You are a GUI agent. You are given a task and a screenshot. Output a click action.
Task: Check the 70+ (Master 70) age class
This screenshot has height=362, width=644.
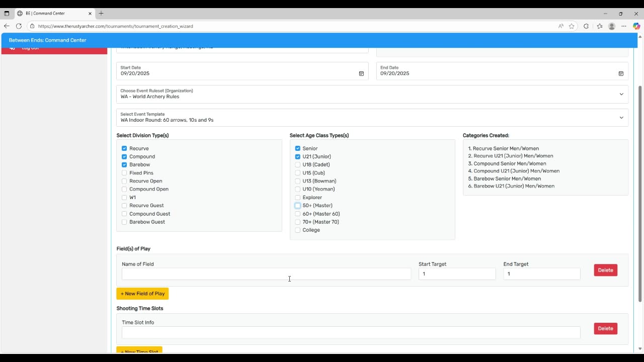click(x=297, y=222)
